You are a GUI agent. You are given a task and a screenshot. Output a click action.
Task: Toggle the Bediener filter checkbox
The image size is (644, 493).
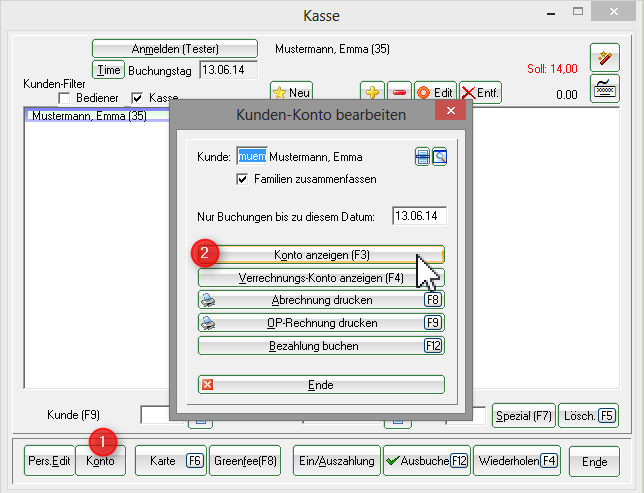click(65, 99)
